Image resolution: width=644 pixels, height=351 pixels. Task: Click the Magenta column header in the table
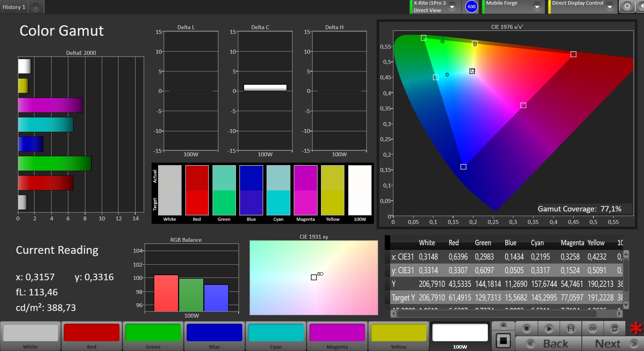tap(572, 243)
